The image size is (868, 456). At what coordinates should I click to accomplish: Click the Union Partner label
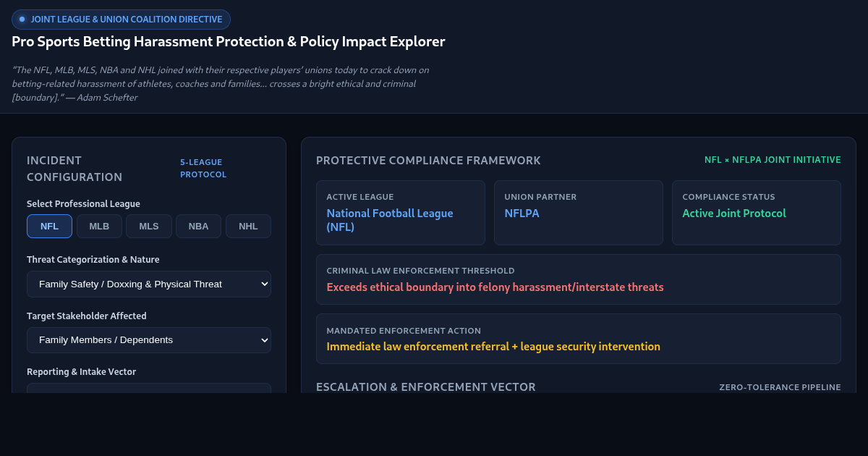pos(540,197)
